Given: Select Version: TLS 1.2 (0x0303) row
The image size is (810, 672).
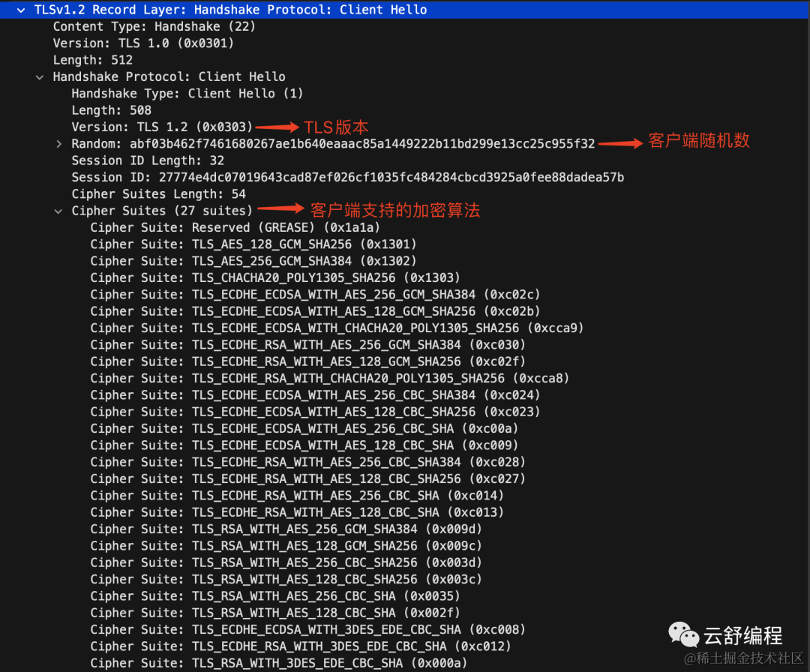Looking at the screenshot, I should pyautogui.click(x=162, y=127).
